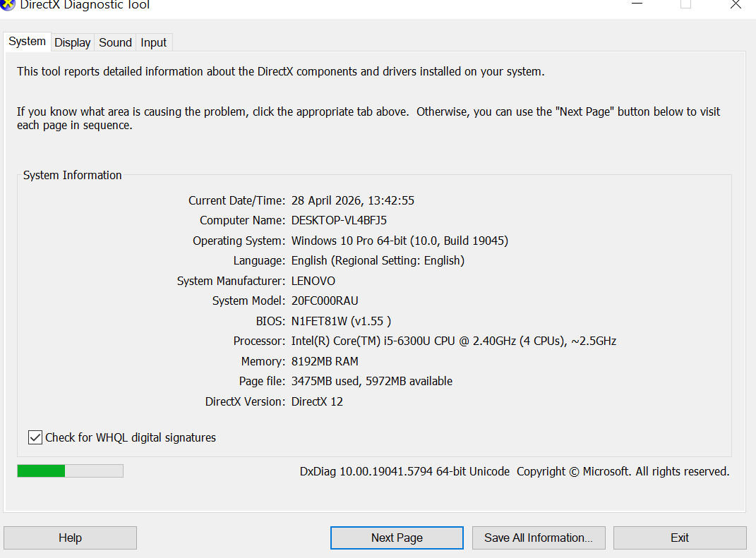Viewport: 756px width, 558px height.
Task: Exit the DirectX Diagnostic Tool
Action: coord(679,538)
